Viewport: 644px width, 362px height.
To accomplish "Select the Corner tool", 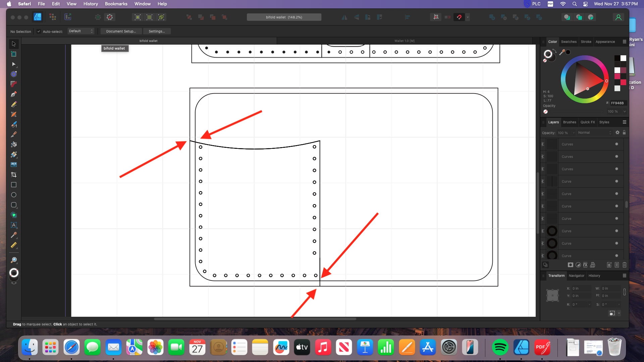I will click(x=14, y=84).
